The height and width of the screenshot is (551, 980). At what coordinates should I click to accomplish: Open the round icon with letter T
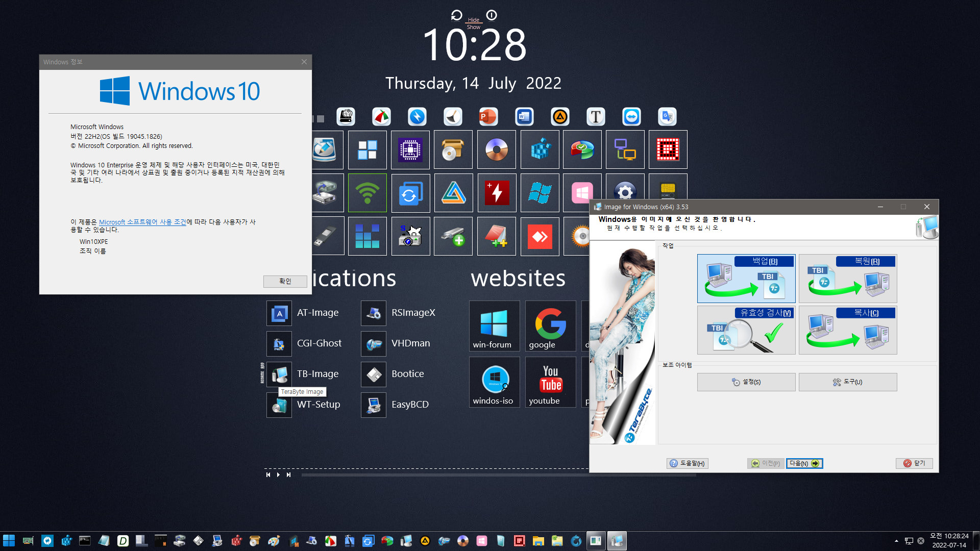[596, 117]
